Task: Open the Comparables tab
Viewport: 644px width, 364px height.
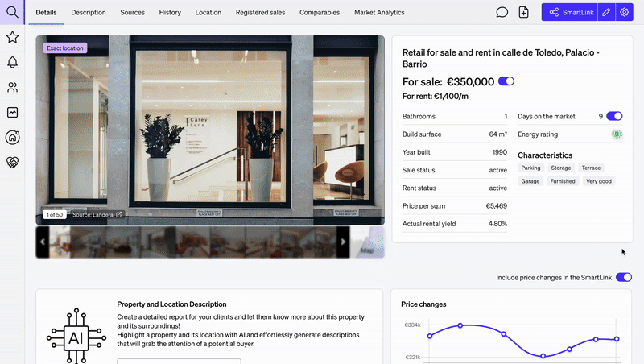Action: click(x=320, y=12)
